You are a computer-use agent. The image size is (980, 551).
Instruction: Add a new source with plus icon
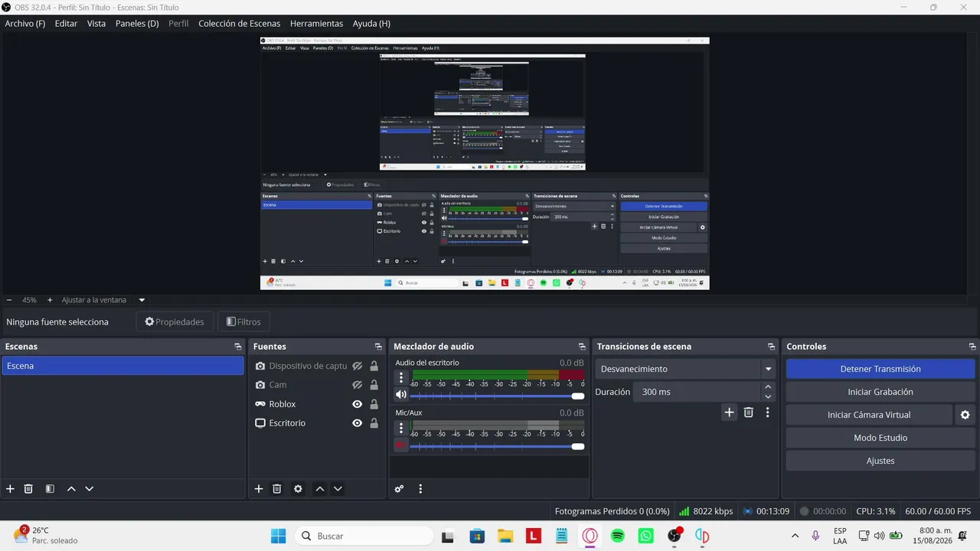coord(259,488)
